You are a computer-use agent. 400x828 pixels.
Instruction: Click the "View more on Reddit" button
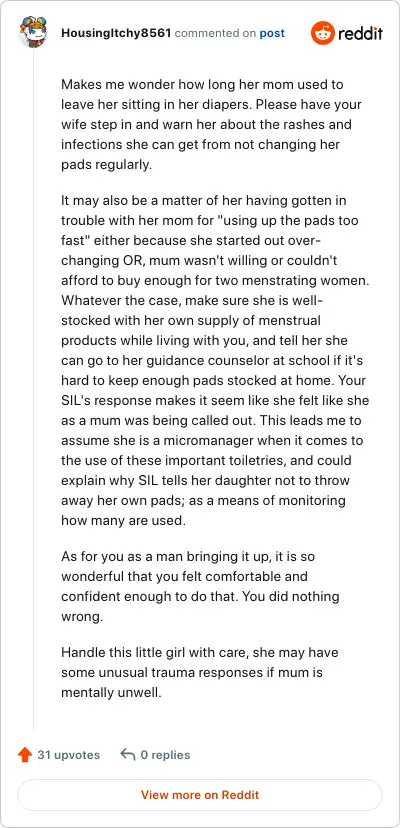tap(200, 795)
